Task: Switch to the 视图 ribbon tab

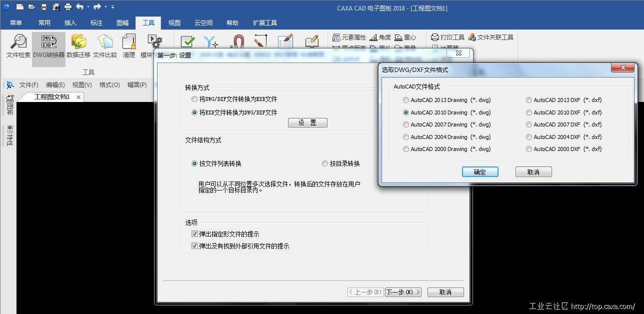Action: coord(174,23)
